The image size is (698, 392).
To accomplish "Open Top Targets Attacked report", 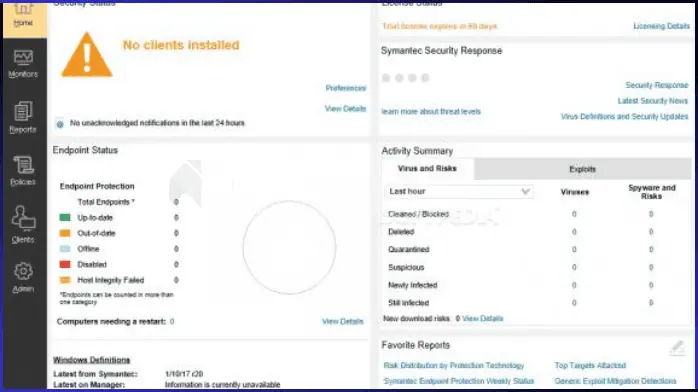I will (590, 365).
